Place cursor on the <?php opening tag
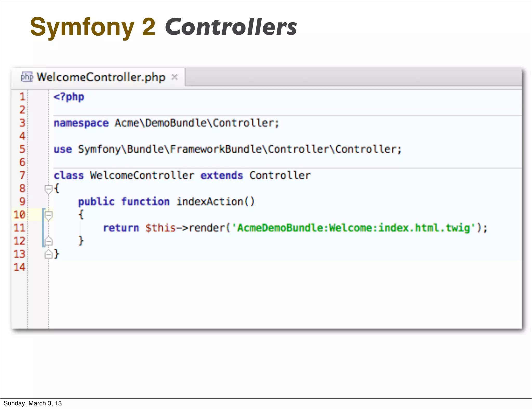This screenshot has height=409, width=532. click(x=69, y=97)
